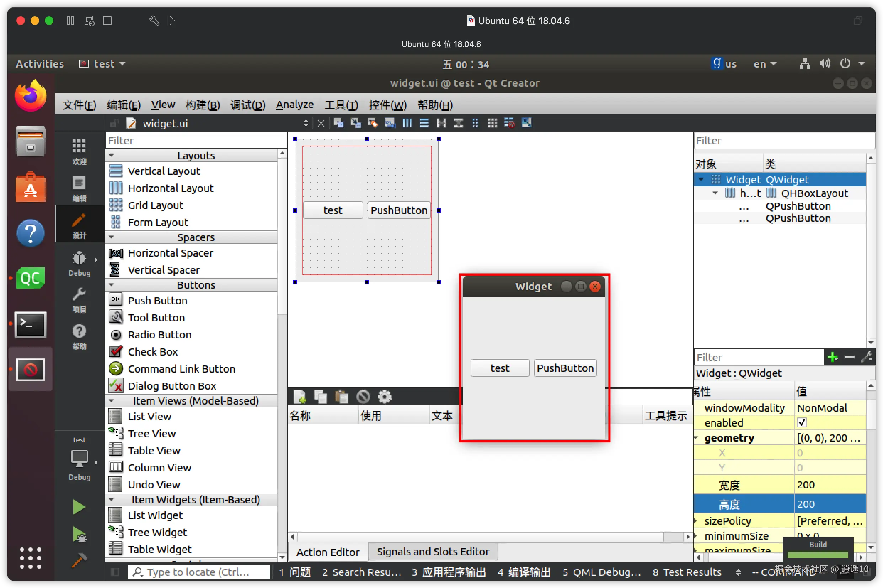Image resolution: width=883 pixels, height=588 pixels.
Task: Click the Edit Tab Order icon
Action: coord(390,123)
